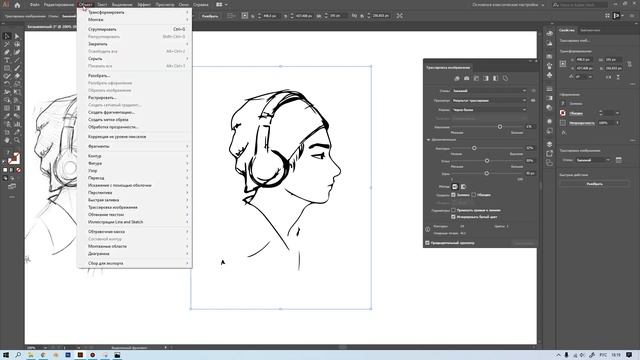Collapse the Дополнительно section triangle
The height and width of the screenshot is (360, 640).
[x=428, y=140]
